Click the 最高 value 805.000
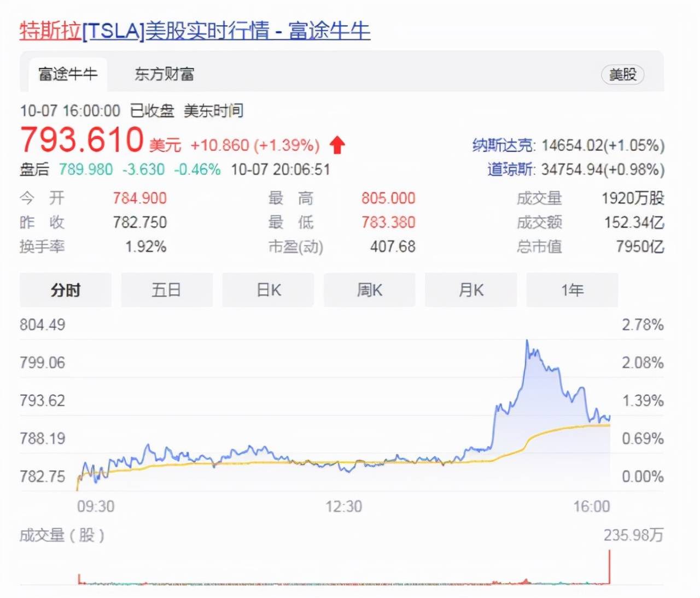Screen dimensions: 700x598 (388, 198)
